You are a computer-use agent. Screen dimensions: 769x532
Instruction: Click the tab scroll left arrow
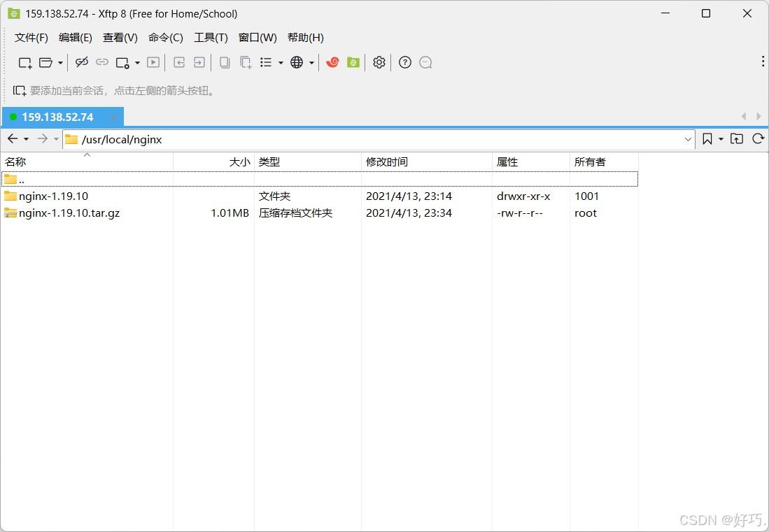click(744, 117)
